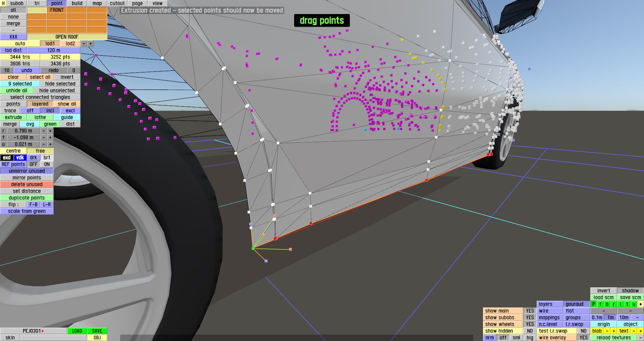Select the vdk colour swatch

[20, 158]
